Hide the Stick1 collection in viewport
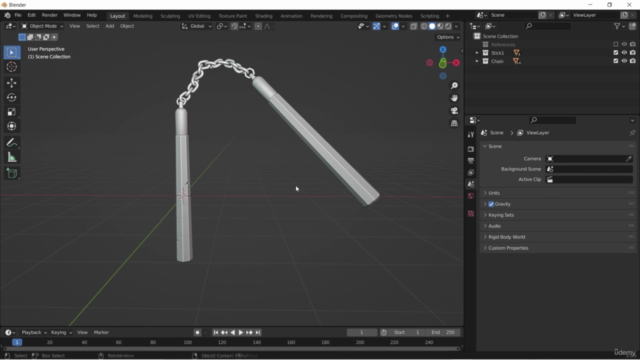This screenshot has height=360, width=640. (624, 53)
